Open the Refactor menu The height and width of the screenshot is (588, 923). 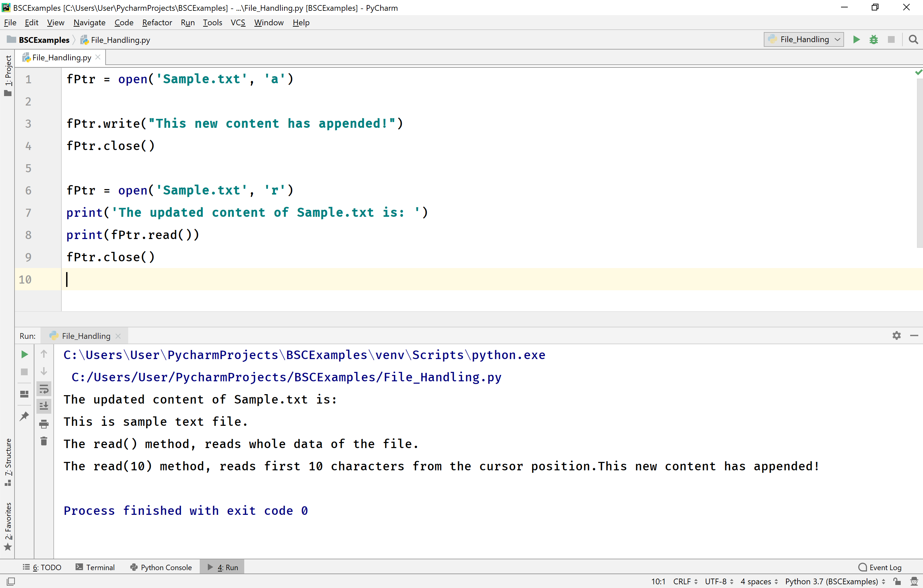click(157, 23)
